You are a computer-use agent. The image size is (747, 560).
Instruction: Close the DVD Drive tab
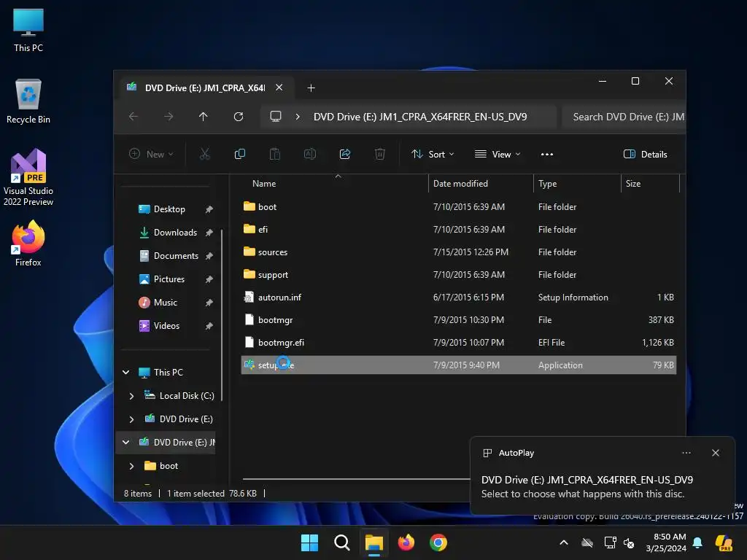click(x=279, y=87)
